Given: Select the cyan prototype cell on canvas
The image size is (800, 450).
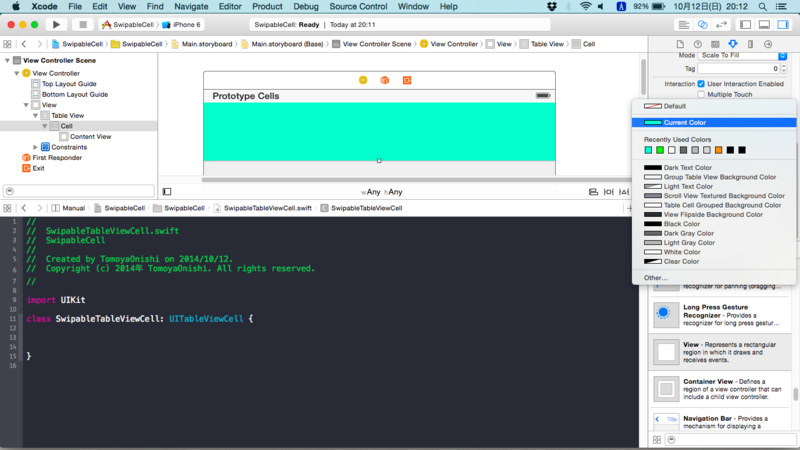Looking at the screenshot, I should [x=379, y=132].
